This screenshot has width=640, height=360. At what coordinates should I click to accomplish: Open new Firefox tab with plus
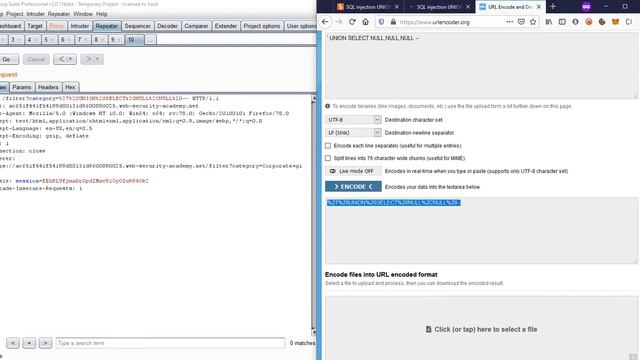pos(553,7)
